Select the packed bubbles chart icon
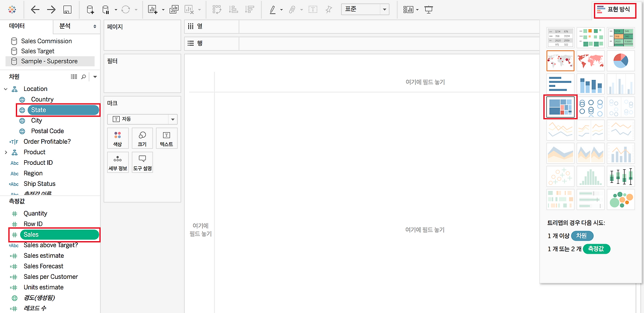The image size is (644, 313). tap(620, 199)
